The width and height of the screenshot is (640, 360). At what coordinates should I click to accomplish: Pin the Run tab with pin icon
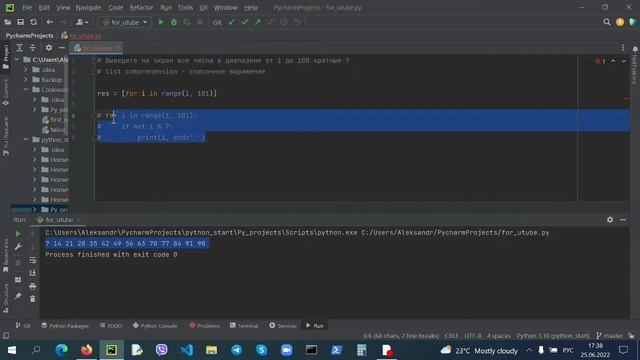[x=18, y=296]
